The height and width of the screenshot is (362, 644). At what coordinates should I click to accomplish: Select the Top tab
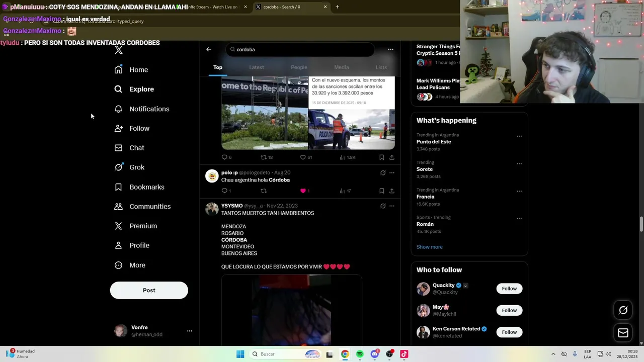click(x=218, y=67)
